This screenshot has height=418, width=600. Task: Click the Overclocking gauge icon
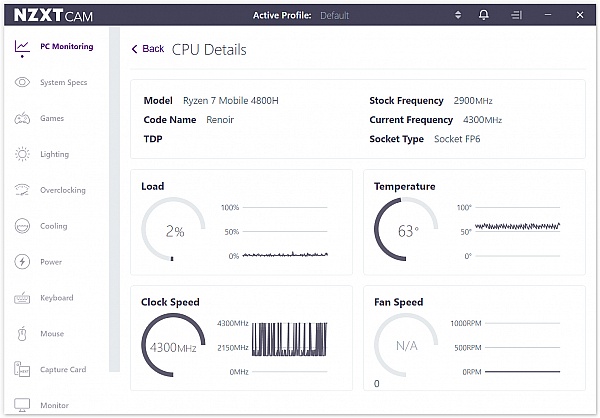coord(22,190)
